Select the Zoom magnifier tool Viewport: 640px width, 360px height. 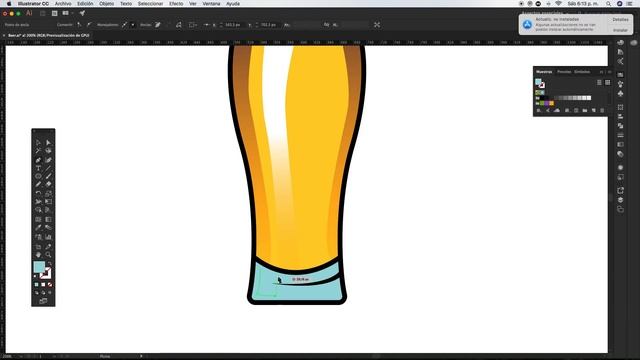(48, 255)
